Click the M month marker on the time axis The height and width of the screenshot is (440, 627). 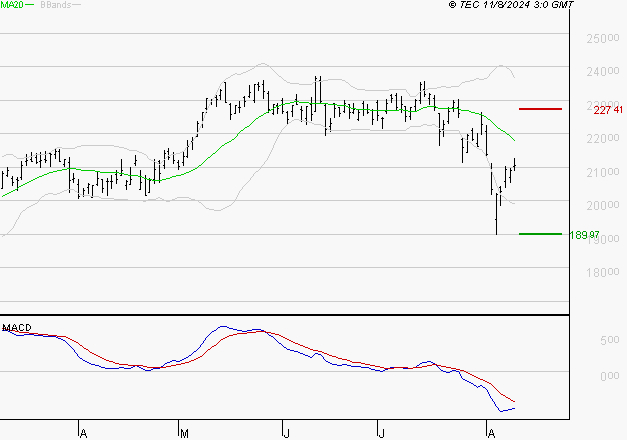pos(184,434)
